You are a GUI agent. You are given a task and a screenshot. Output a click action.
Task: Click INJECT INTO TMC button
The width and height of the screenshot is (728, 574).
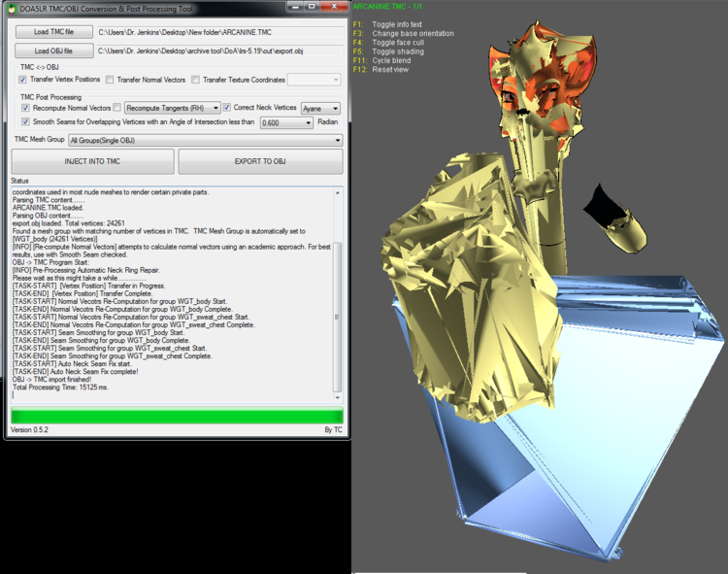[92, 161]
